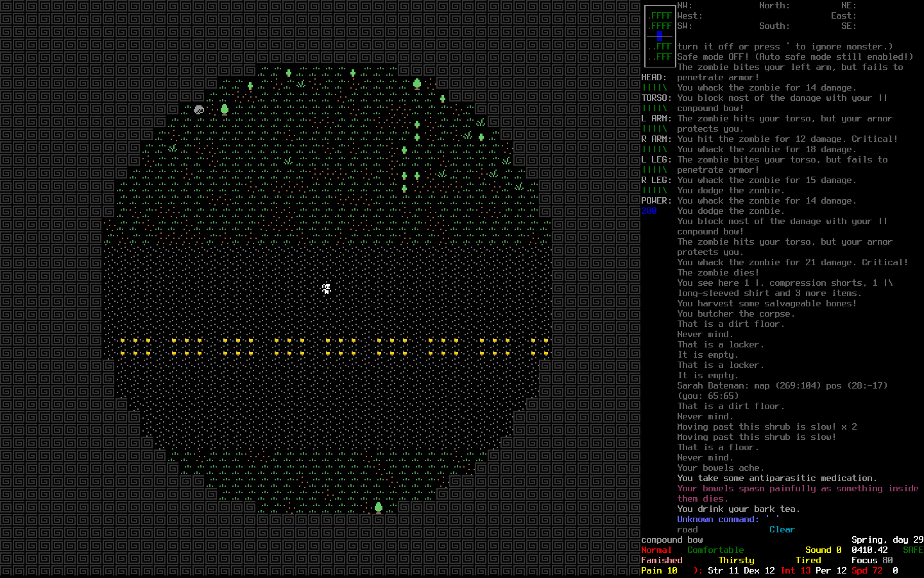Click the road terrain label
The width and height of the screenshot is (924, 578).
point(688,529)
